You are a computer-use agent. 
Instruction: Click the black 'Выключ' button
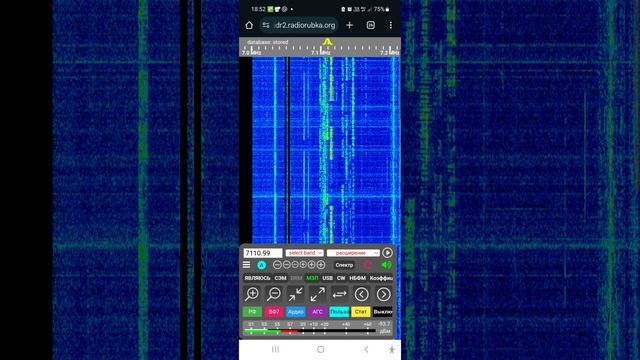pyautogui.click(x=382, y=312)
